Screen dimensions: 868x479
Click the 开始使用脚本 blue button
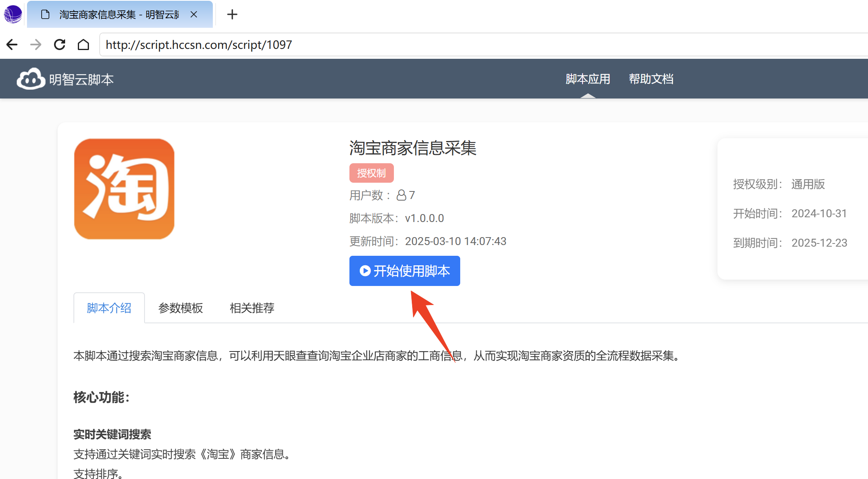[x=405, y=271]
